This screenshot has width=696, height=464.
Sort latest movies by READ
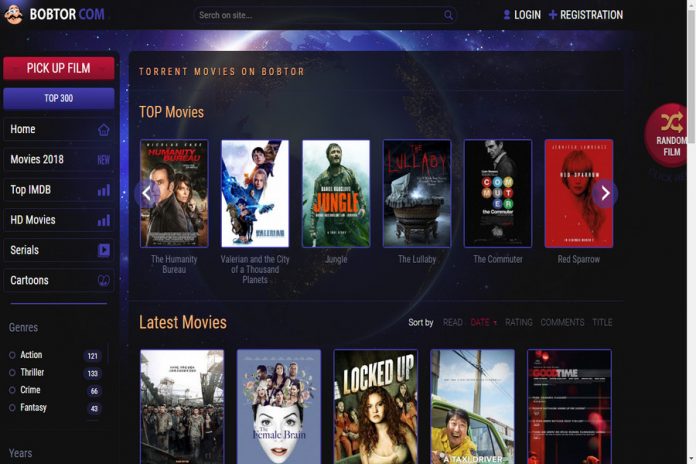(x=452, y=322)
